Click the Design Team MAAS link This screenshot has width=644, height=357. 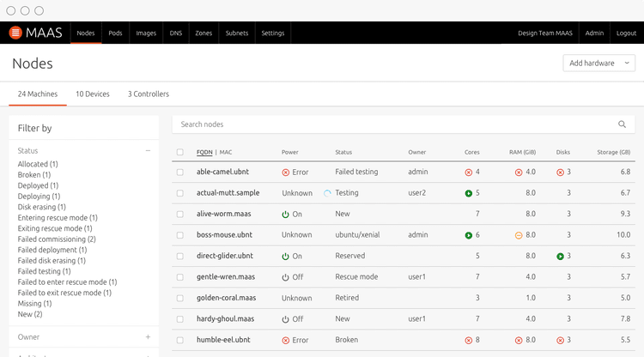545,33
